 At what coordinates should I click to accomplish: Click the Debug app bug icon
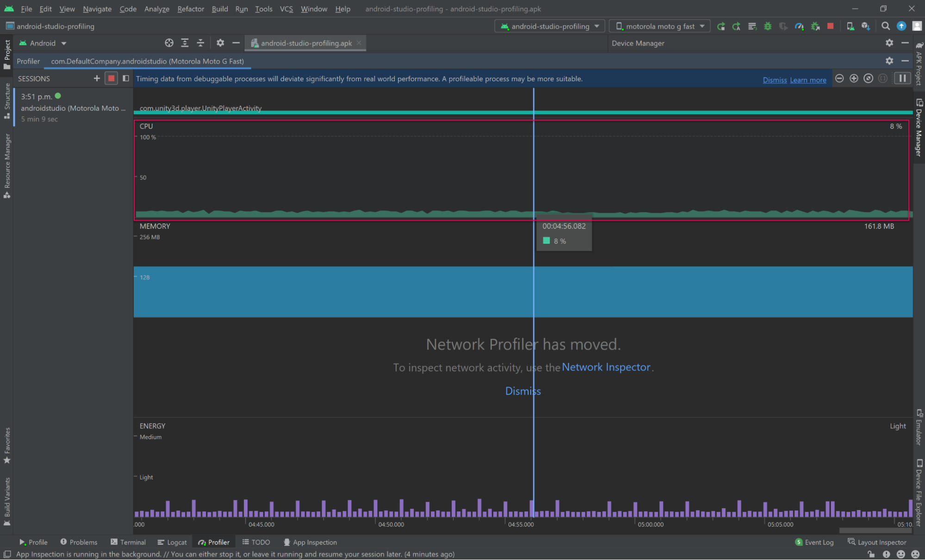click(x=768, y=26)
